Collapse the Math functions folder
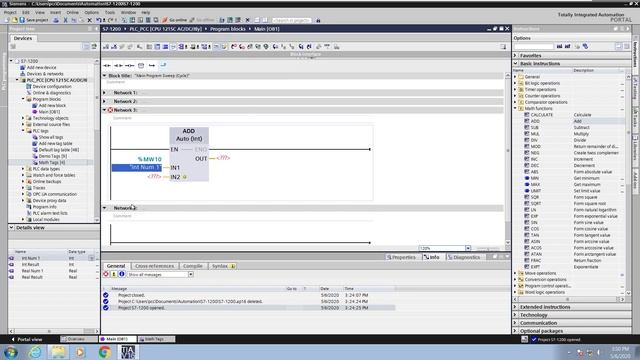Image resolution: width=640 pixels, height=360 pixels. (515, 109)
